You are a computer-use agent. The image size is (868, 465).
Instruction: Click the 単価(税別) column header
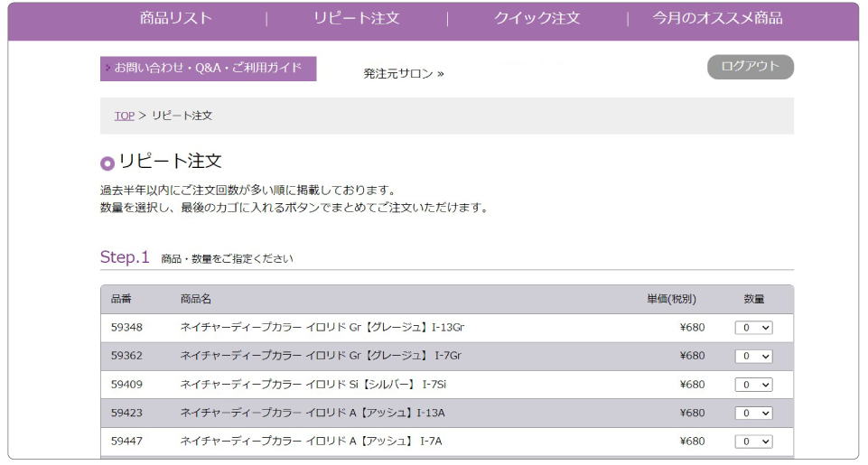tap(670, 299)
